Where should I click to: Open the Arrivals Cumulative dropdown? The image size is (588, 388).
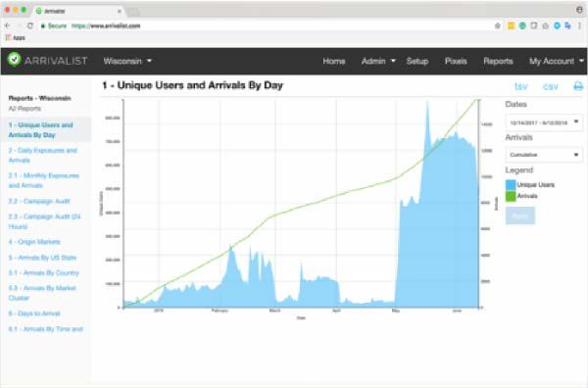tap(544, 155)
